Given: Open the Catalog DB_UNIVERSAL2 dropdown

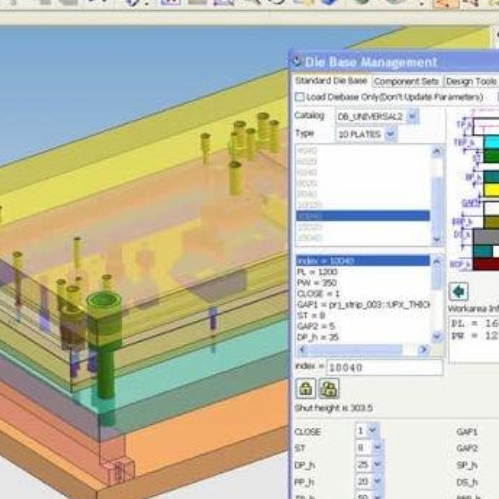Looking at the screenshot, I should click(412, 117).
